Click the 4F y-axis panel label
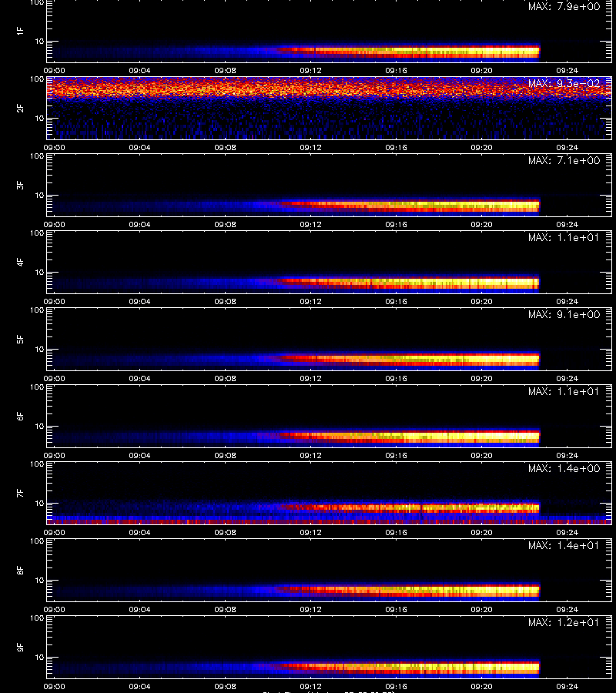This screenshot has height=693, width=616. [x=20, y=262]
